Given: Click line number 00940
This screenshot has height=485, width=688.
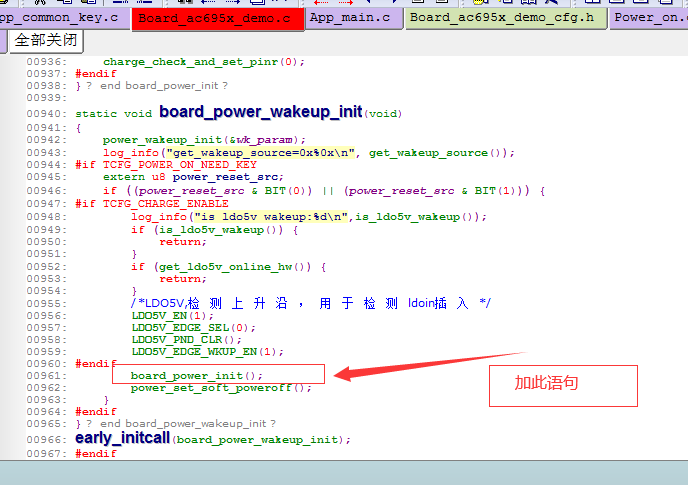Looking at the screenshot, I should 47,114.
